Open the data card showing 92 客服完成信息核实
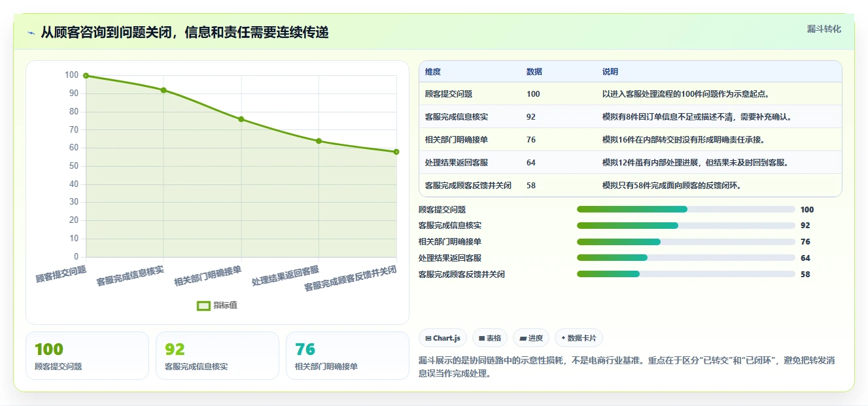 pyautogui.click(x=217, y=356)
